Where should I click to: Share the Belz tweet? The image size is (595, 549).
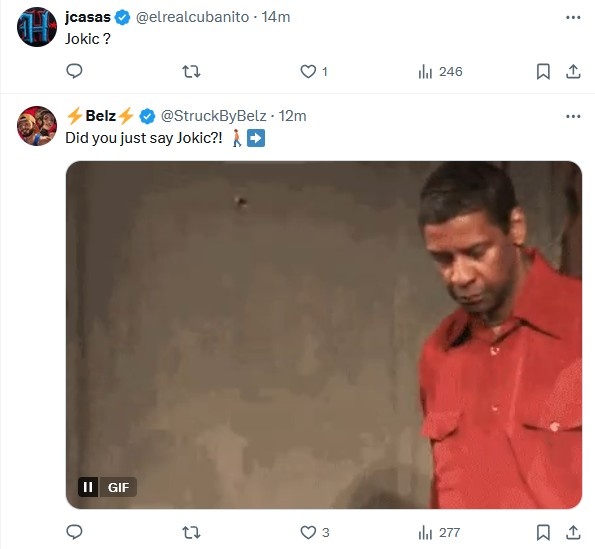coord(573,532)
